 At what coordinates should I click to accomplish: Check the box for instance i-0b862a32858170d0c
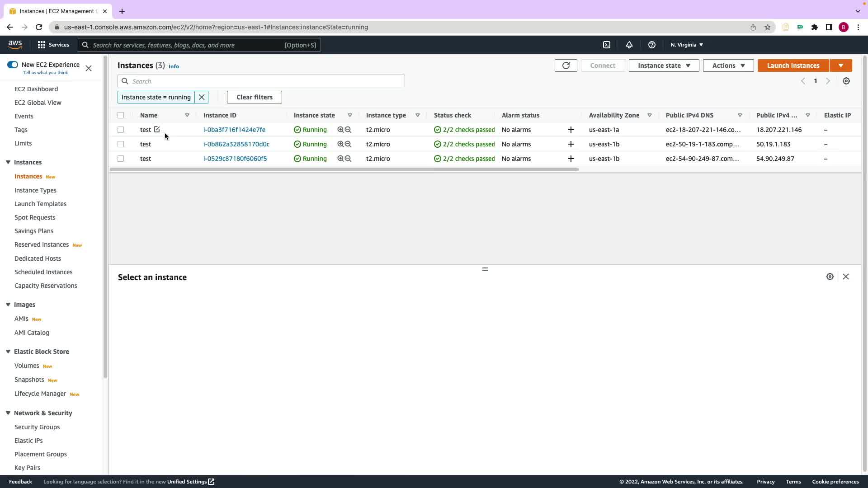coord(121,144)
